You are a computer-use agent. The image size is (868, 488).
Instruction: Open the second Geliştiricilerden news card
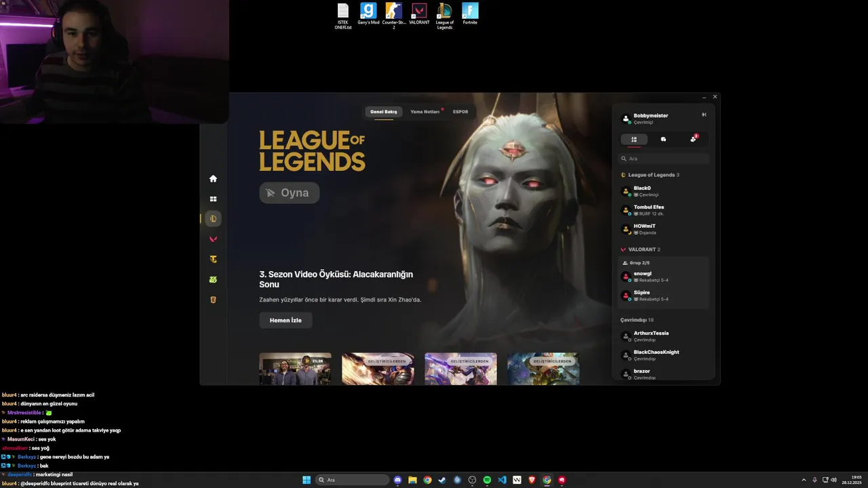tap(378, 369)
